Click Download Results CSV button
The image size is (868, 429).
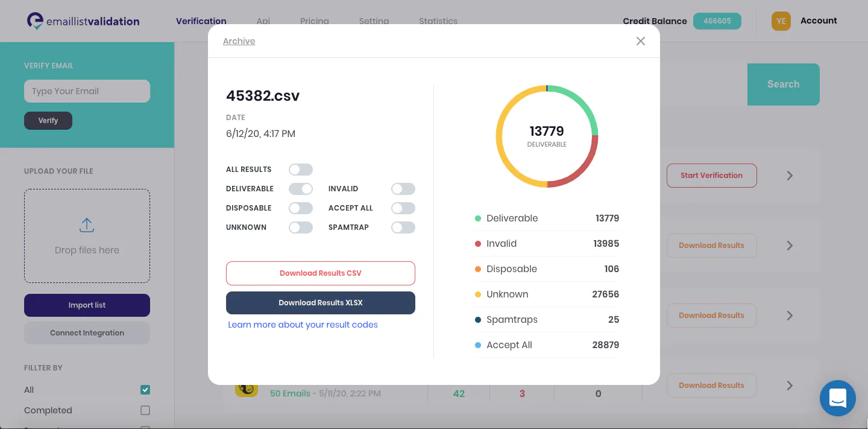pyautogui.click(x=321, y=273)
